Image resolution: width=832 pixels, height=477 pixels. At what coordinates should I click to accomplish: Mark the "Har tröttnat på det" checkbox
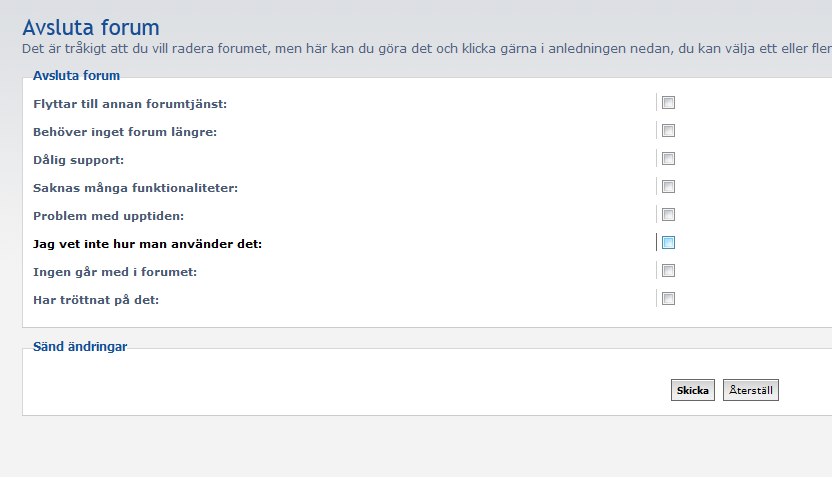point(668,298)
